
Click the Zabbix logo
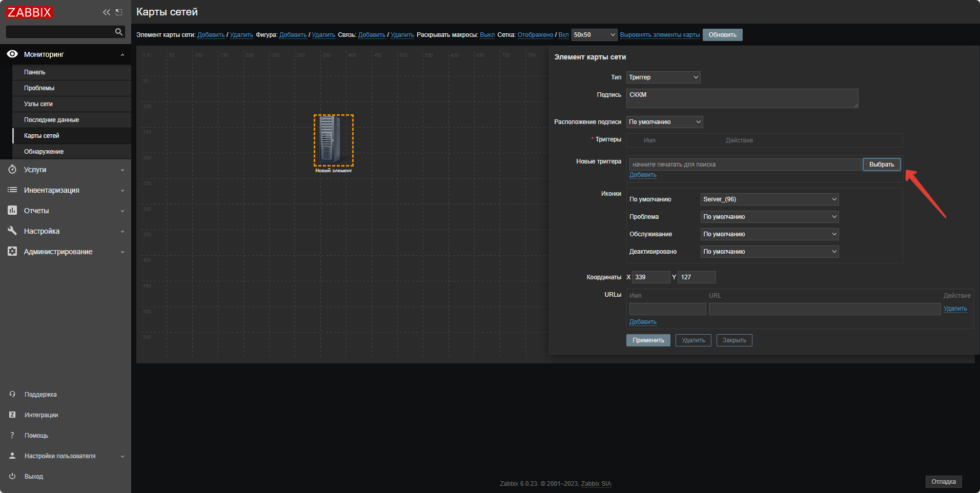[30, 12]
